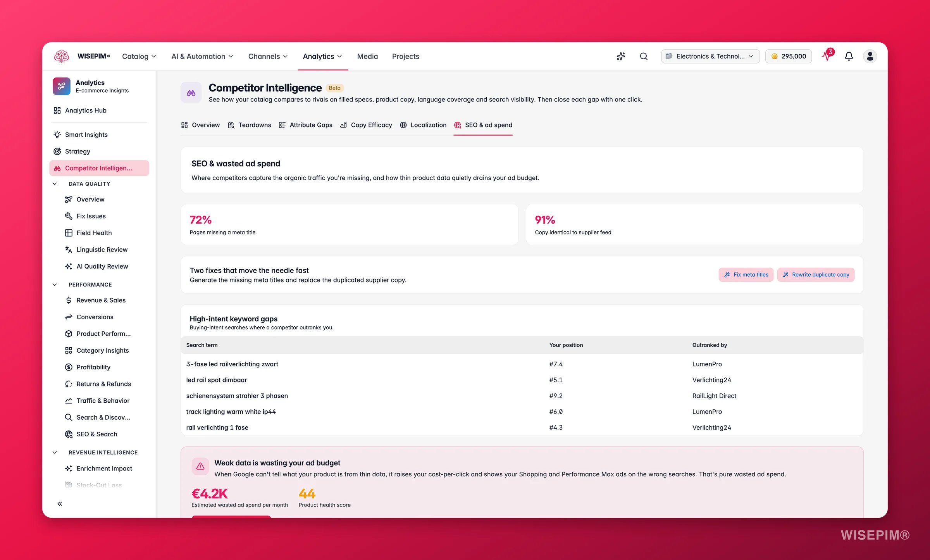Click the WISEPIM brain logo icon
Viewport: 930px width, 560px height.
62,56
